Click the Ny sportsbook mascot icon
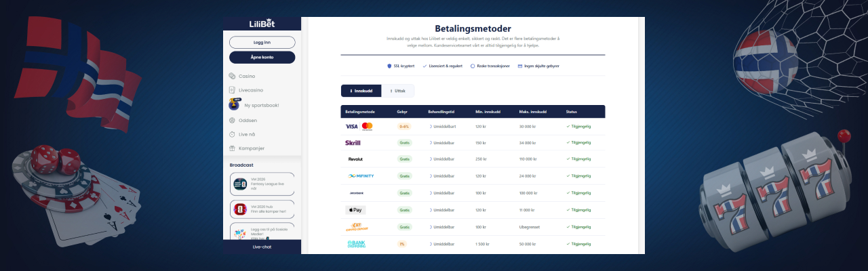 234,104
